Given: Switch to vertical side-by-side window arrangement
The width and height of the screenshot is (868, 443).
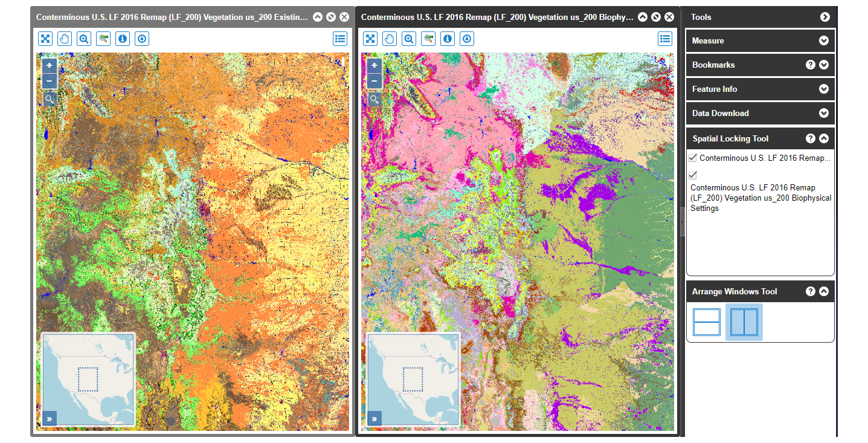Looking at the screenshot, I should point(744,322).
